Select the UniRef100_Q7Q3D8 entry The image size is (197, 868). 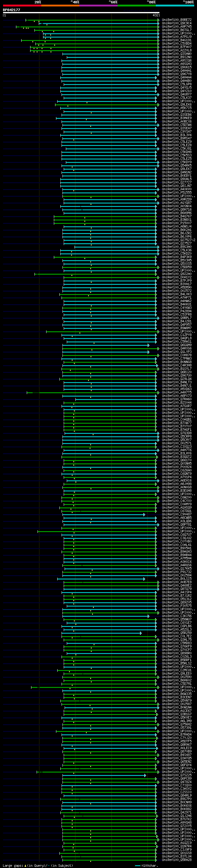[x=176, y=433]
